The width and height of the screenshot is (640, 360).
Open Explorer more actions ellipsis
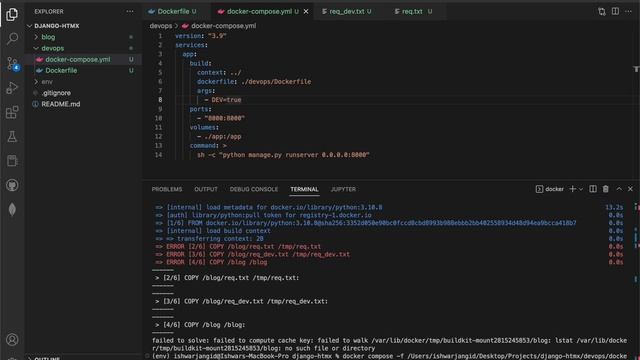[130, 11]
